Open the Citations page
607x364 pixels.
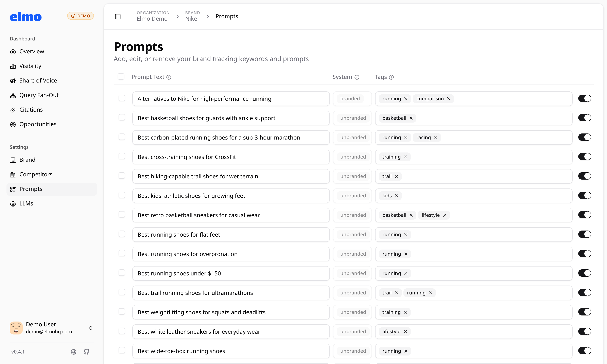pos(52,110)
